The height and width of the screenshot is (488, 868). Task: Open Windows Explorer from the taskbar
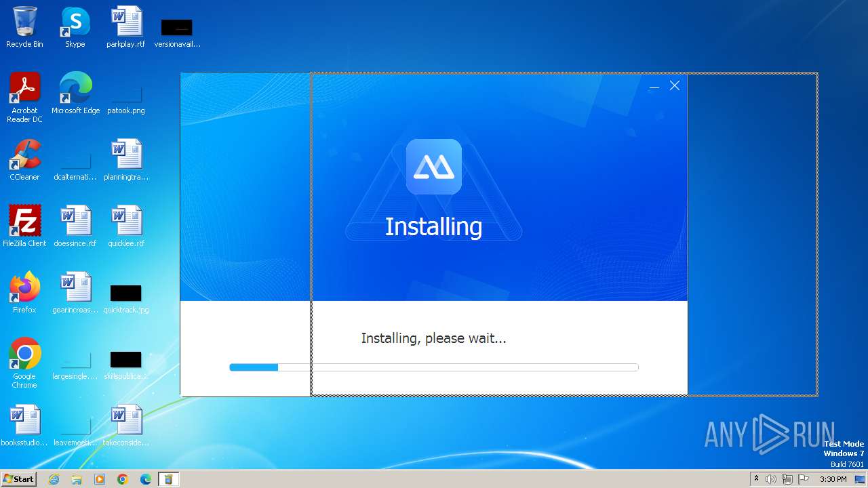tap(77, 479)
